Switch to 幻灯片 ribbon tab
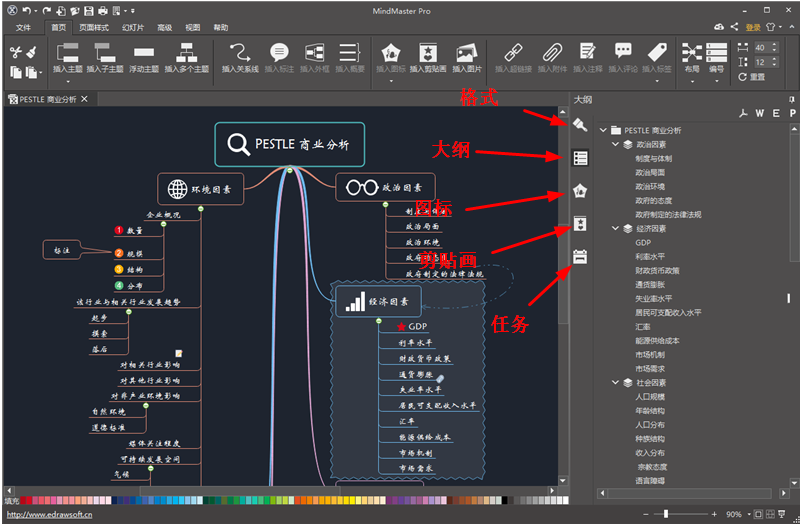Image resolution: width=800 pixels, height=524 pixels. point(133,28)
